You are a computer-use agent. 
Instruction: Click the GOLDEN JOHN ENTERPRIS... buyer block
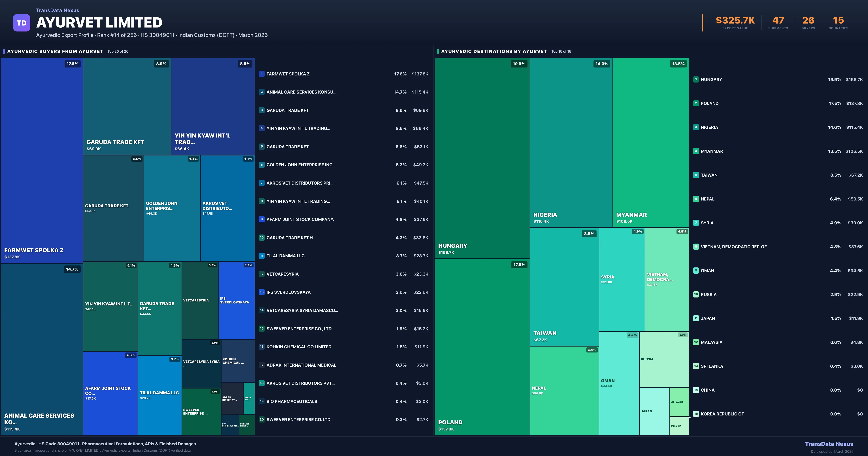coord(172,208)
